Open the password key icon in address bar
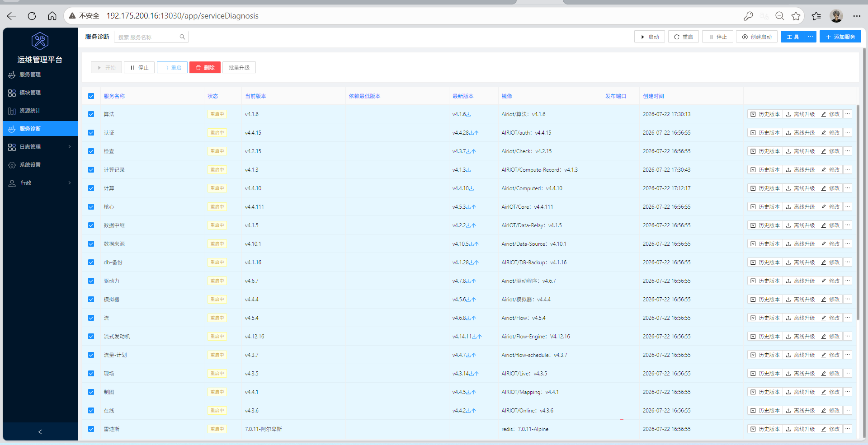 [748, 16]
